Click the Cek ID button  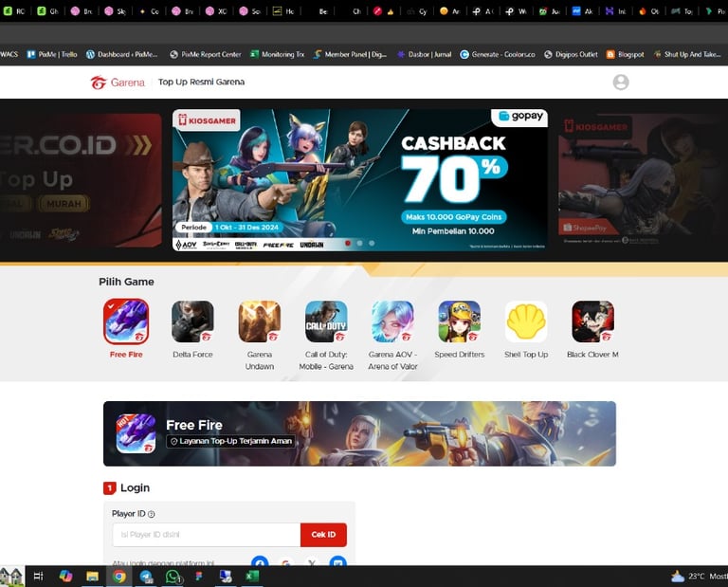(x=323, y=535)
